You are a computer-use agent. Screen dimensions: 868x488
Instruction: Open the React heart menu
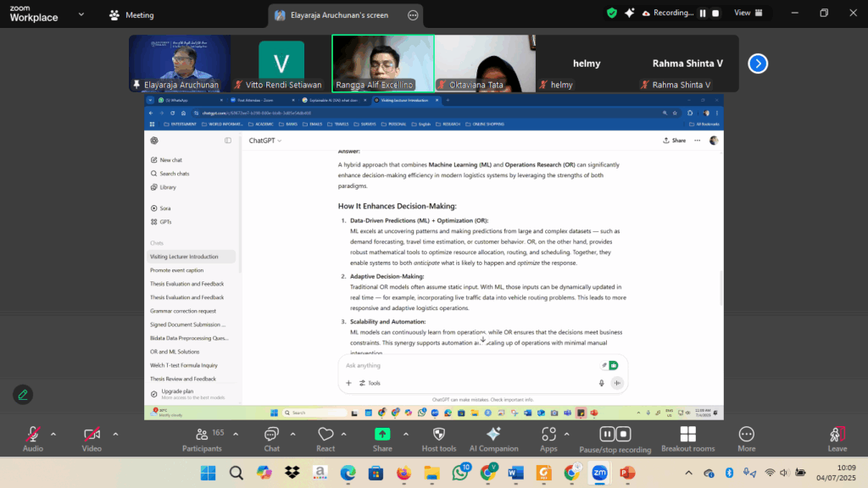325,440
